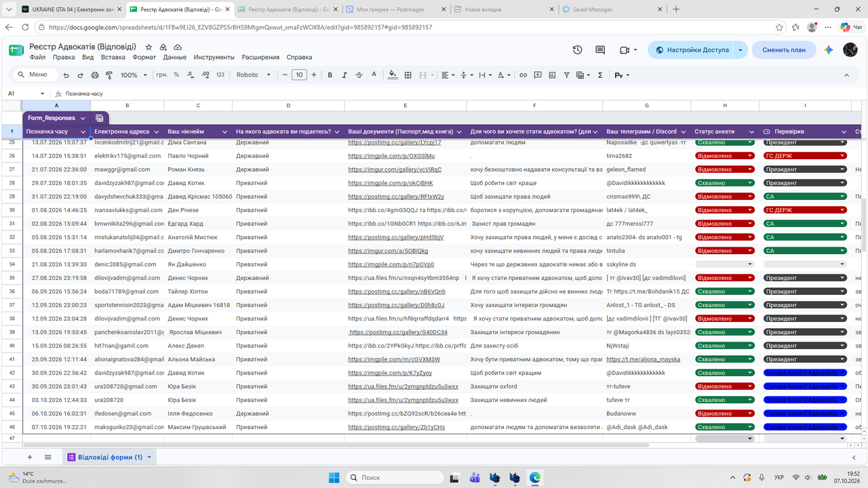Open the Windows Start menu
Screen dimensions: 868x488
click(x=334, y=477)
